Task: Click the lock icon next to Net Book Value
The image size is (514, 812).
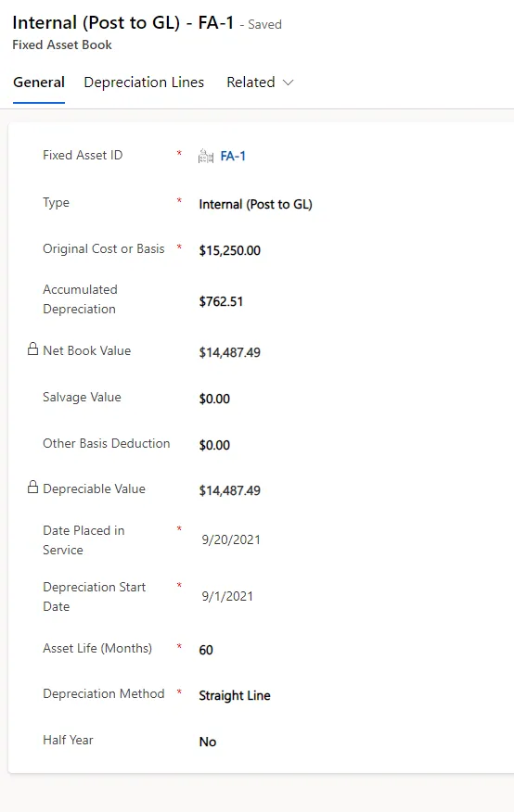Action: pos(32,349)
